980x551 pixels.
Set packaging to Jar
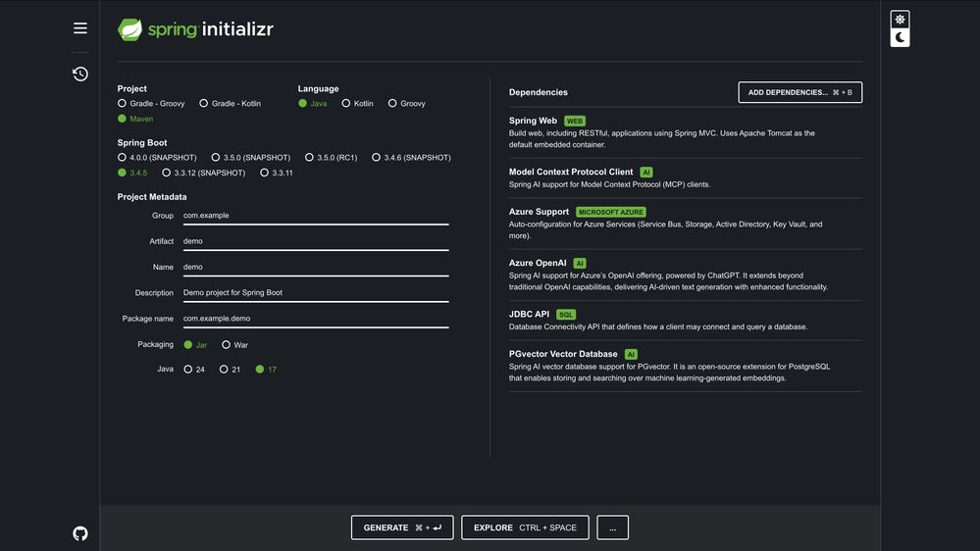(195, 345)
